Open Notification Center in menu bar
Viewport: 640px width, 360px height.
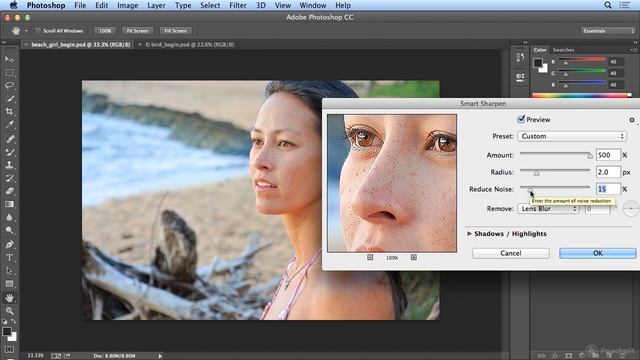[x=624, y=5]
